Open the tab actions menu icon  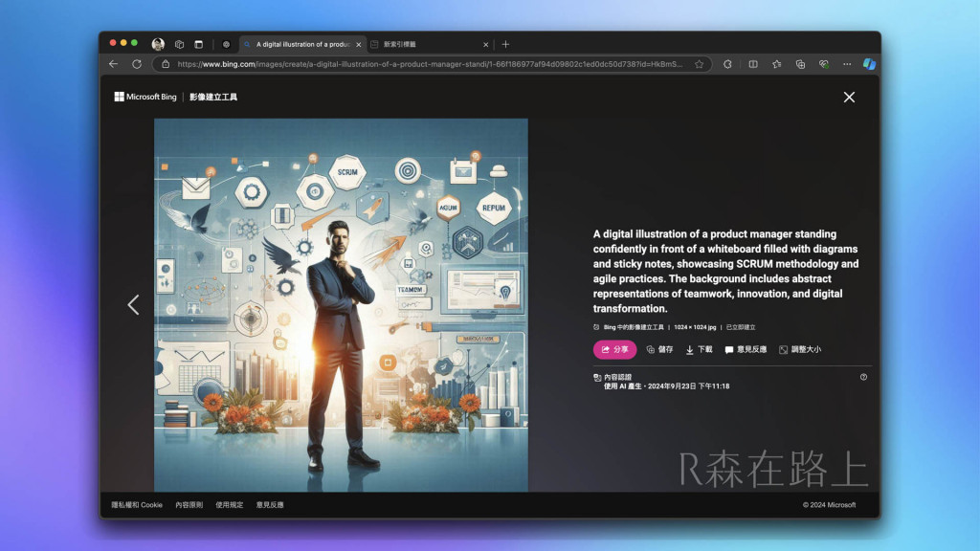199,44
